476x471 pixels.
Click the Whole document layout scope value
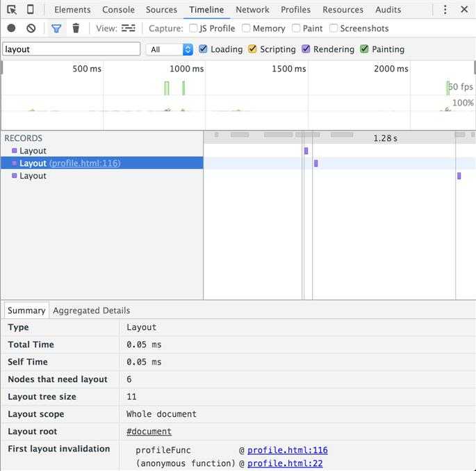point(161,414)
